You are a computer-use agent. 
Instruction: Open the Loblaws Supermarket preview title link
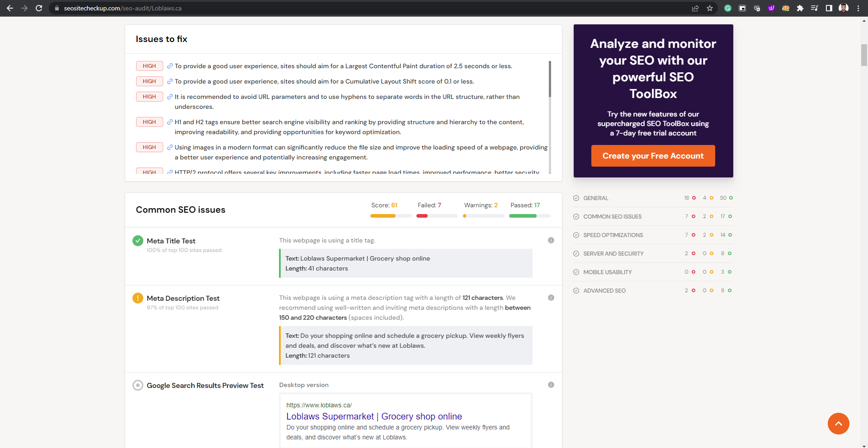(374, 416)
